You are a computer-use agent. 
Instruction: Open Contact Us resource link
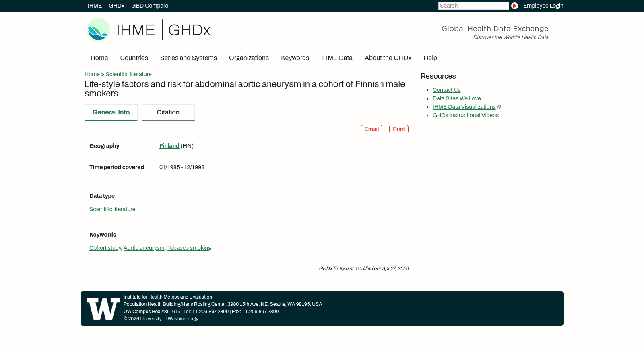tap(446, 90)
